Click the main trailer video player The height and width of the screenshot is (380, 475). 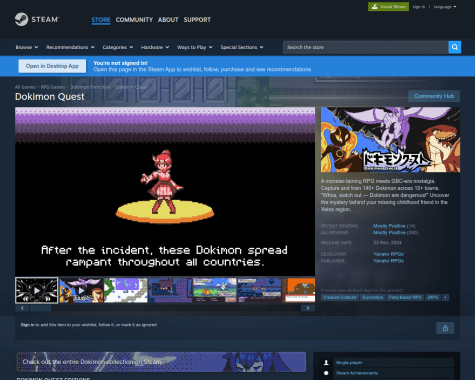tap(165, 191)
